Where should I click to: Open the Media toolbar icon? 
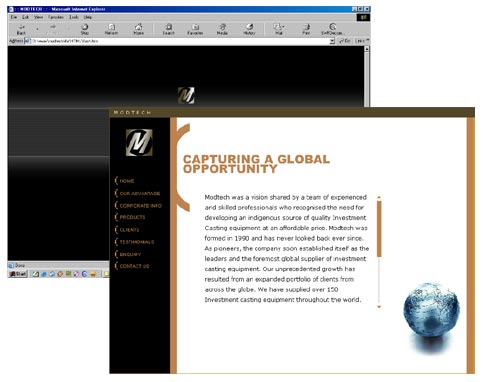point(222,29)
